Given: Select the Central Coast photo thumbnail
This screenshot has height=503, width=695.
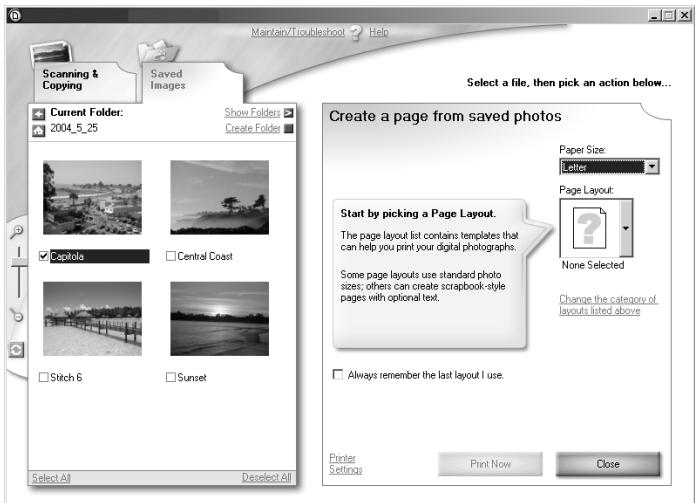Looking at the screenshot, I should [x=219, y=197].
